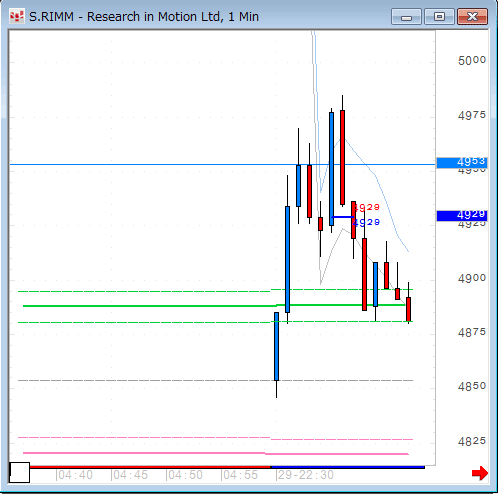
Task: Click the 4875 price axis label
Action: point(472,332)
